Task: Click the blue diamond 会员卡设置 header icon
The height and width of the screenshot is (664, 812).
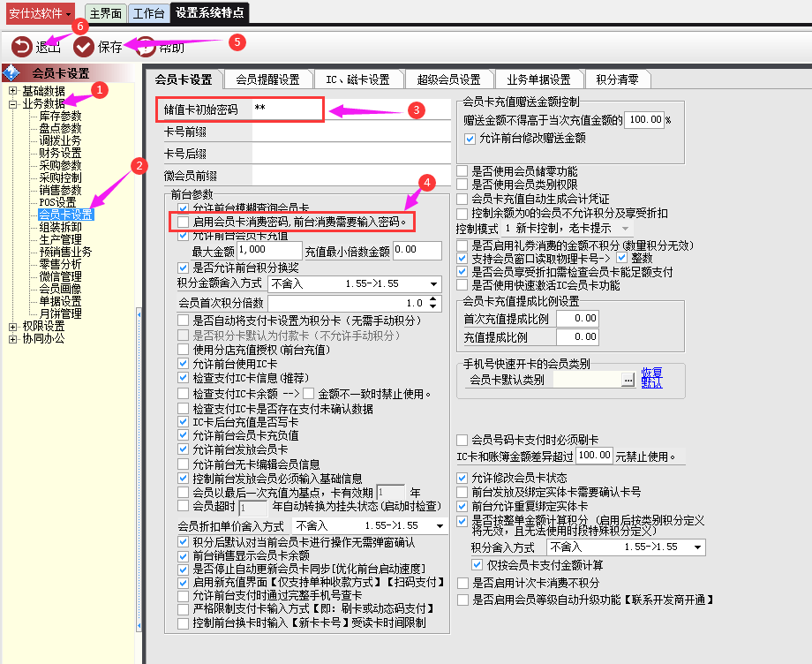Action: pyautogui.click(x=11, y=73)
